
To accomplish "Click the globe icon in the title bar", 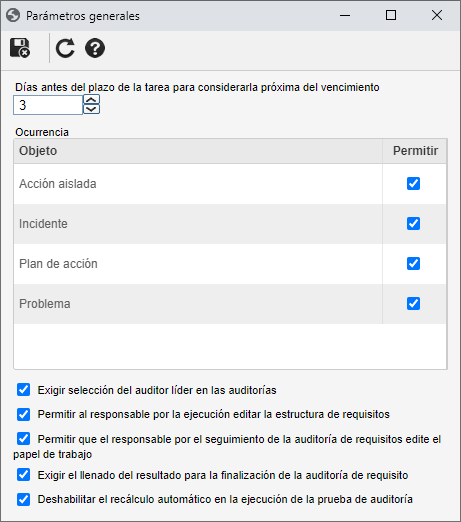I will [x=13, y=15].
